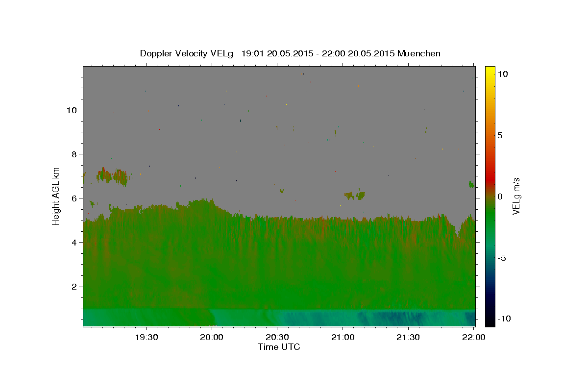This screenshot has width=588, height=392.
Task: Click the height axis label '6'
Action: click(74, 198)
